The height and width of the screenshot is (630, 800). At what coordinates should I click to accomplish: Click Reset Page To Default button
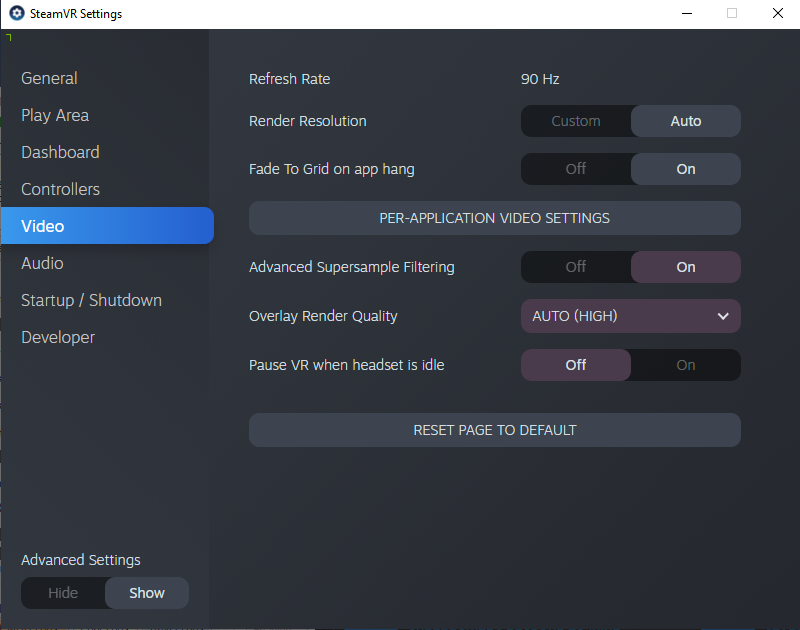[x=495, y=430]
